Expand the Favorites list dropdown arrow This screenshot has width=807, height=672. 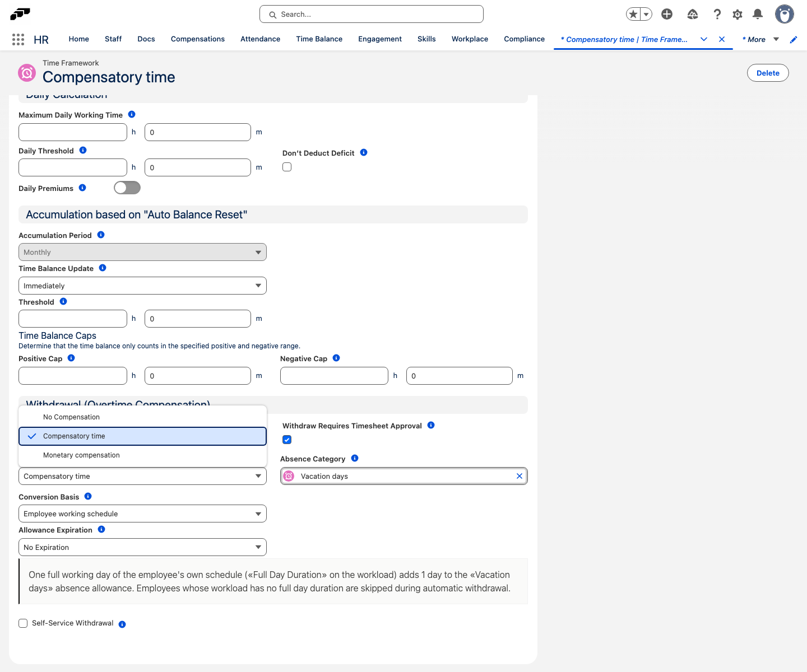(x=646, y=14)
